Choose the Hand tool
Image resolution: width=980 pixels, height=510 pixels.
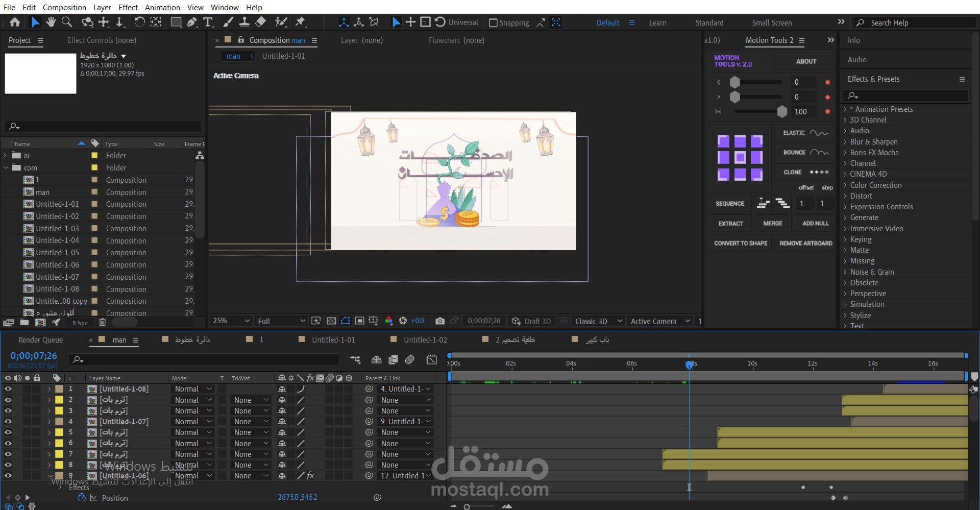point(51,22)
